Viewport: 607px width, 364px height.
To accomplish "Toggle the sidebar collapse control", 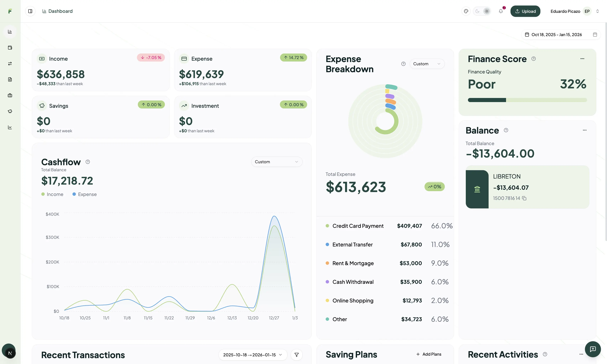I will click(x=30, y=11).
